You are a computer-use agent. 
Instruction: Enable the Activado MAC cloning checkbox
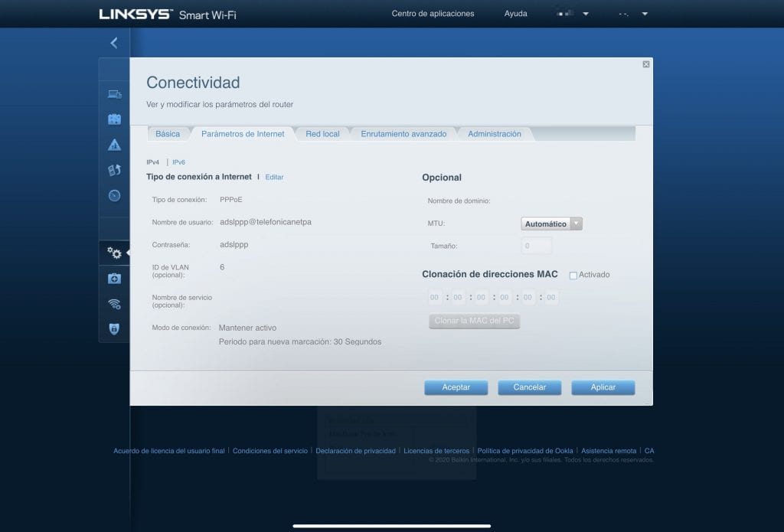click(573, 275)
